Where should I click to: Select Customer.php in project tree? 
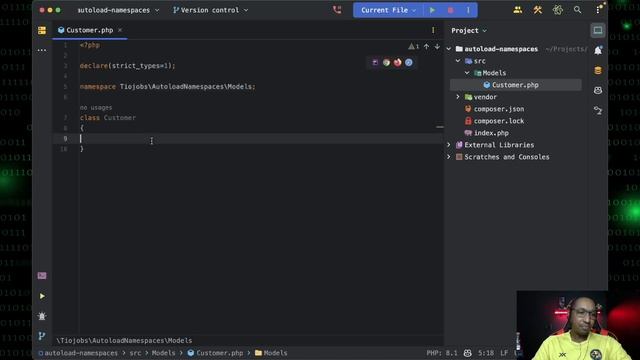point(516,85)
